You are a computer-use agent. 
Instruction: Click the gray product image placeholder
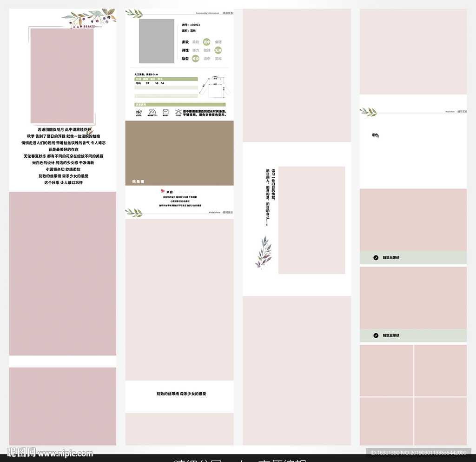click(157, 41)
